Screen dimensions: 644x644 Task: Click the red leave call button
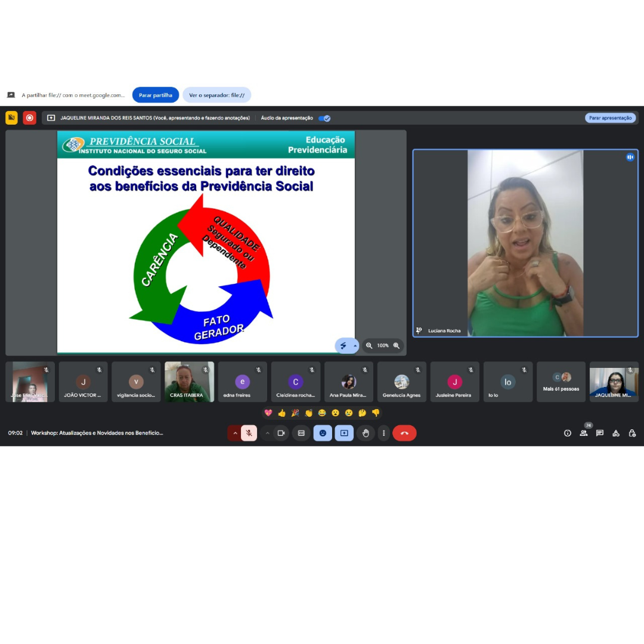coord(404,433)
